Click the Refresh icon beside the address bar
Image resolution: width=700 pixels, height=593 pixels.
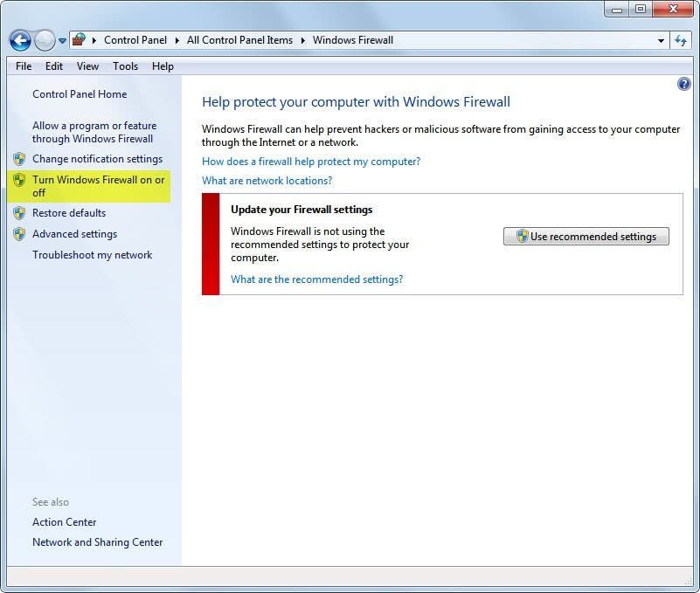click(x=681, y=40)
